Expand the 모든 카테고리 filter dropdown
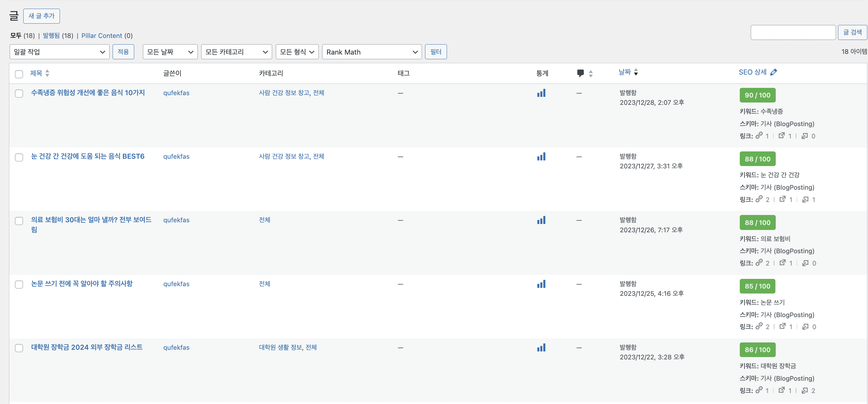Image resolution: width=868 pixels, height=404 pixels. point(236,52)
